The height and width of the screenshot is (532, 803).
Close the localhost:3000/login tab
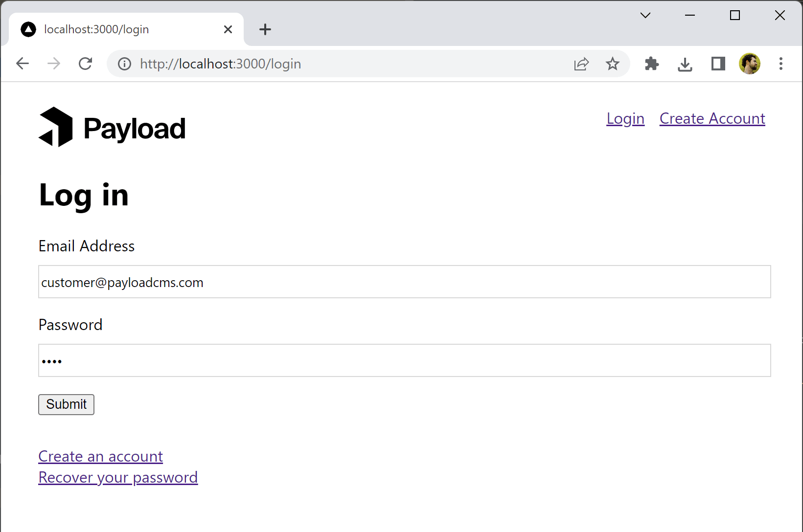click(x=228, y=29)
